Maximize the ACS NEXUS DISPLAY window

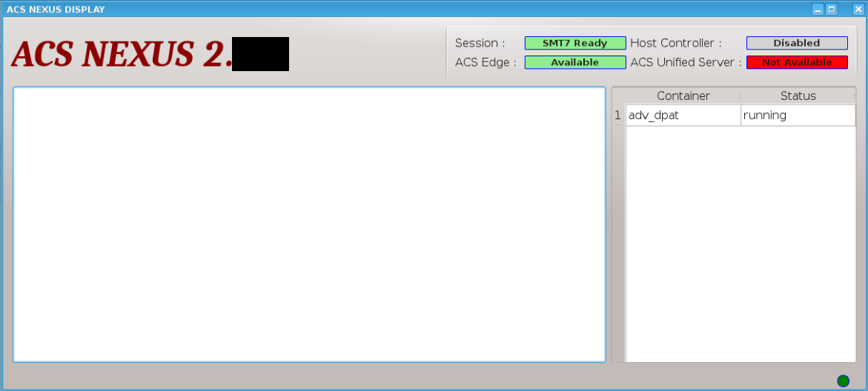[x=832, y=10]
